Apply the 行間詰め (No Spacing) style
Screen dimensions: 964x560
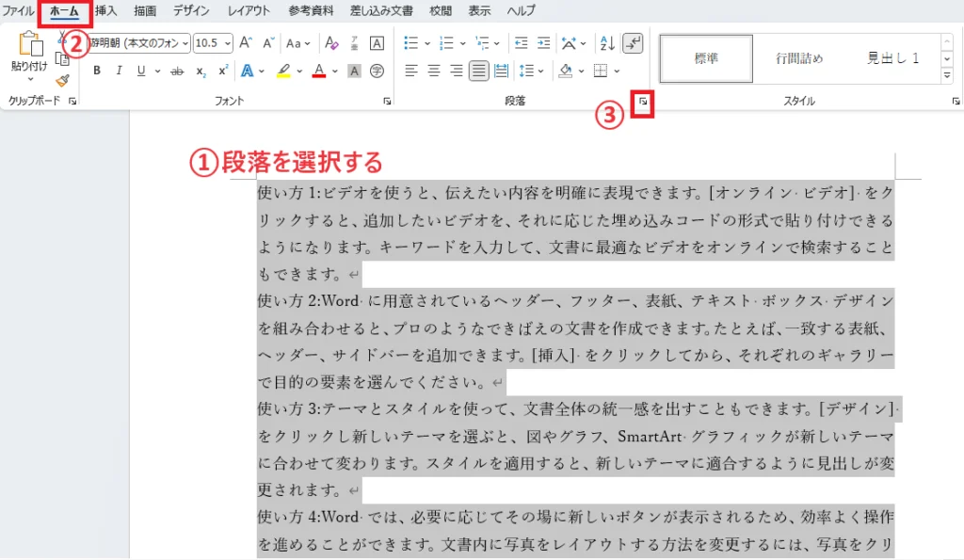tap(798, 58)
